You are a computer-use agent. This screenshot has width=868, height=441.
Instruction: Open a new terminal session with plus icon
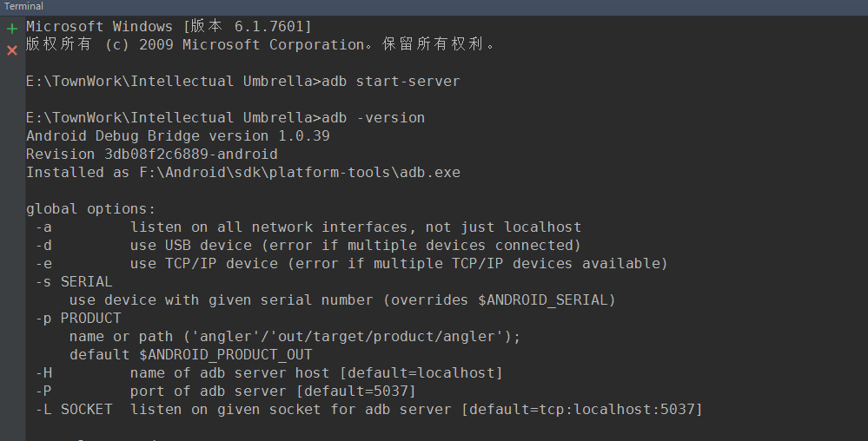(12, 29)
